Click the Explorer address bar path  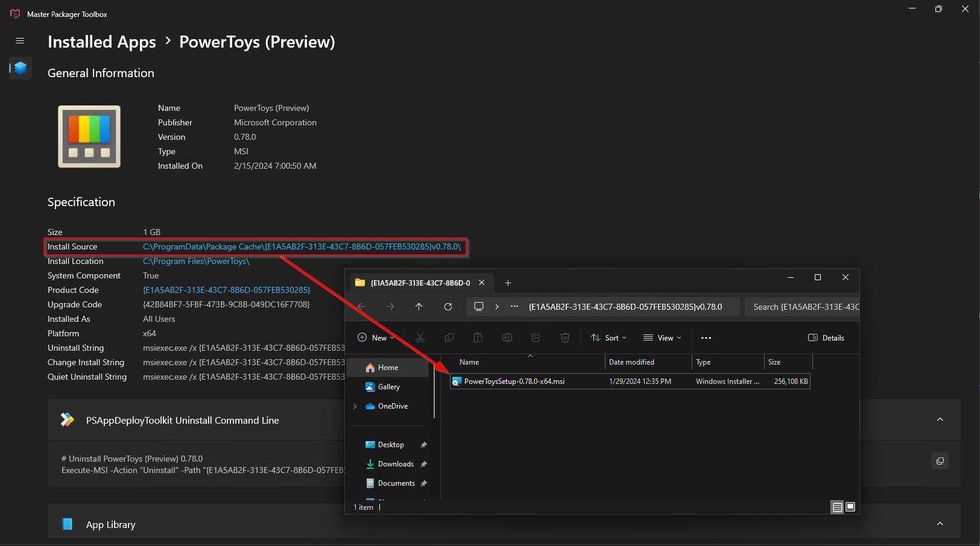click(625, 307)
